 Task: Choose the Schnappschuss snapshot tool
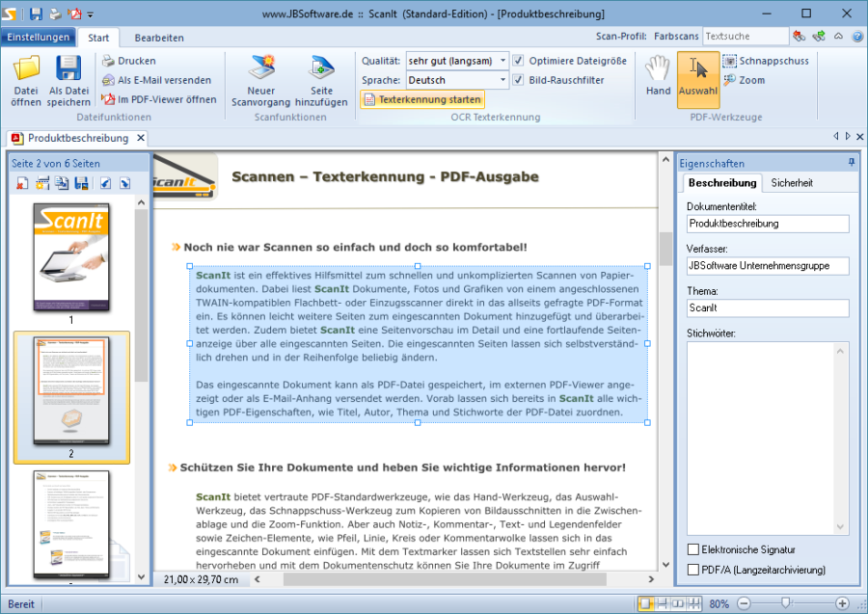click(x=766, y=61)
